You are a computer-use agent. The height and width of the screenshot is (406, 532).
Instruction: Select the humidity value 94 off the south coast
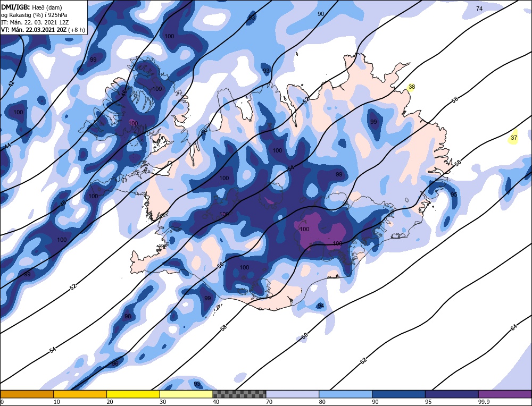click(x=321, y=306)
